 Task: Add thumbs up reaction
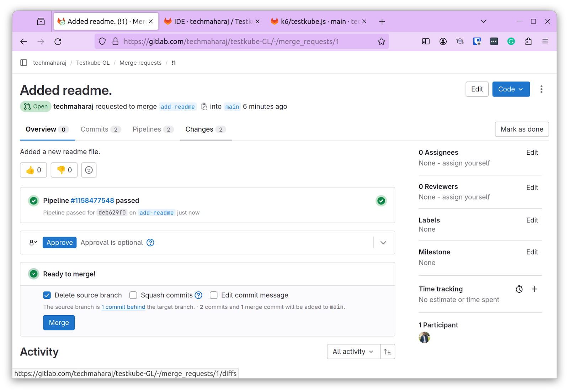pyautogui.click(x=33, y=170)
